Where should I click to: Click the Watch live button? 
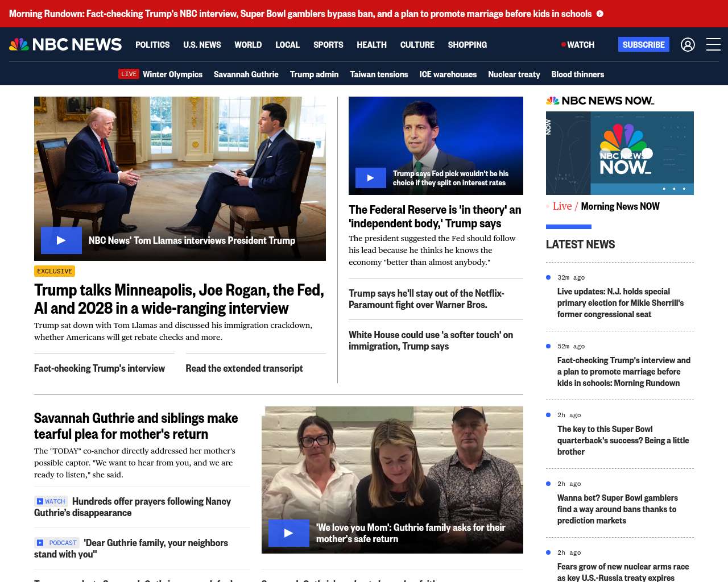tap(578, 44)
